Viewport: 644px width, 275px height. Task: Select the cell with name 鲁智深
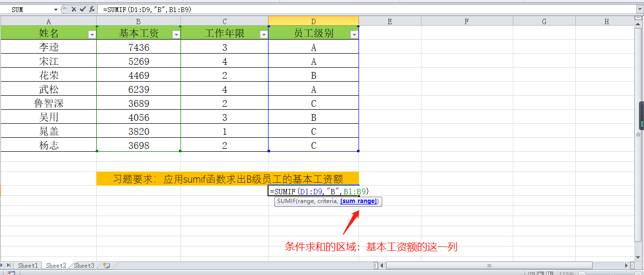48,103
